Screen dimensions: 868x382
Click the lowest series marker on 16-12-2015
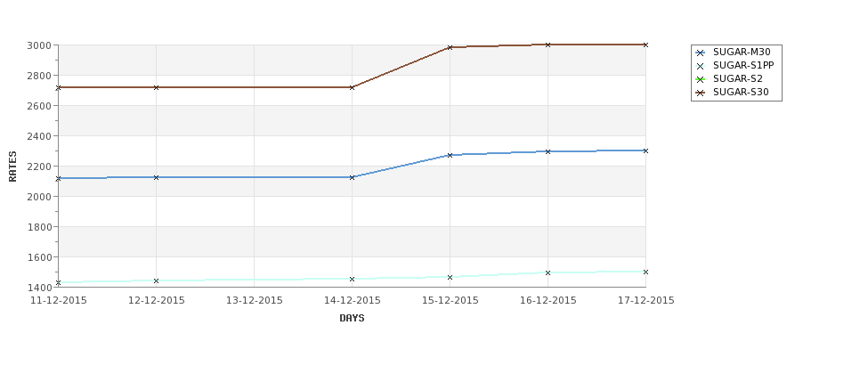point(548,273)
